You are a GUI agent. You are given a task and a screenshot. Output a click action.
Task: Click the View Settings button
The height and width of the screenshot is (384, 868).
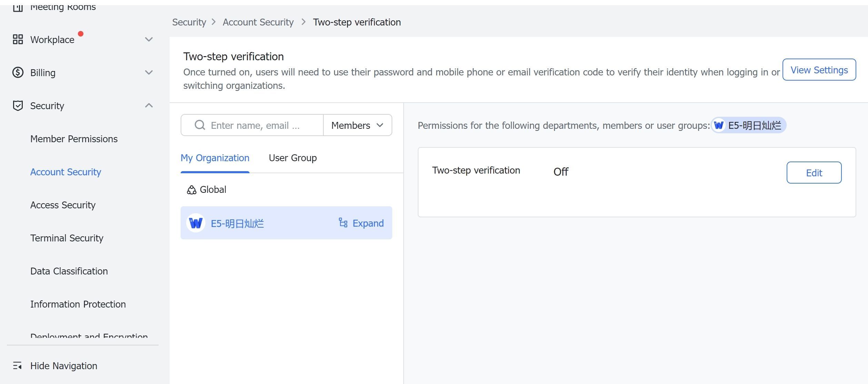click(819, 70)
